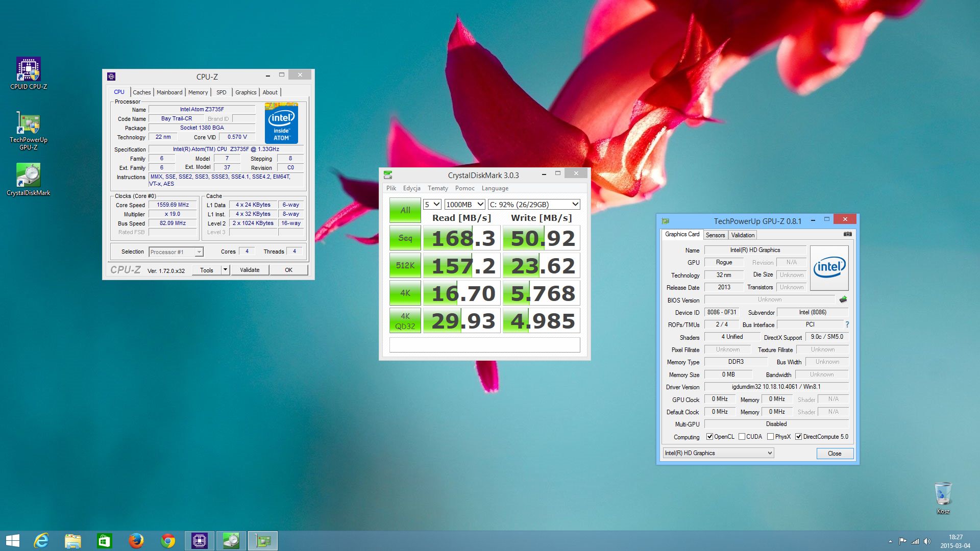Switch to Caches tab in CPU-Z
The height and width of the screenshot is (551, 980).
141,92
